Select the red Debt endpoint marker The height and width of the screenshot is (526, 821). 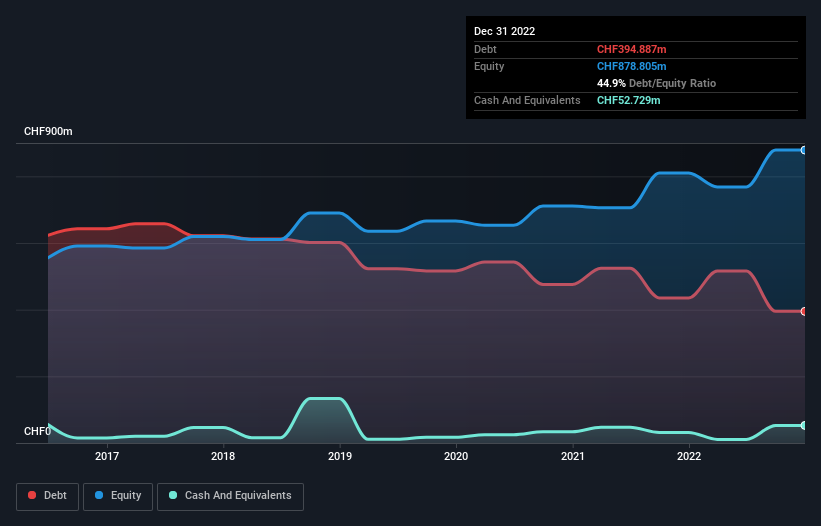coord(804,311)
